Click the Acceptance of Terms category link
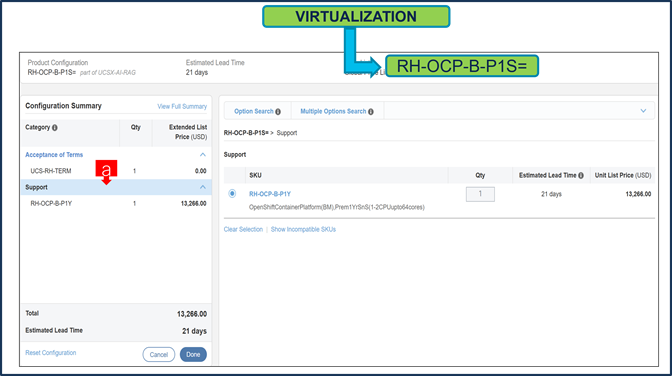The width and height of the screenshot is (672, 376). [x=54, y=155]
